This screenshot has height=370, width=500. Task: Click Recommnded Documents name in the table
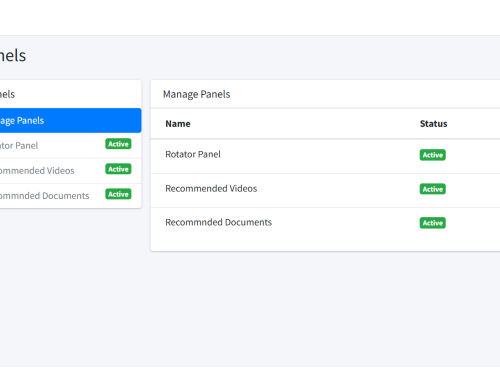[x=219, y=222]
